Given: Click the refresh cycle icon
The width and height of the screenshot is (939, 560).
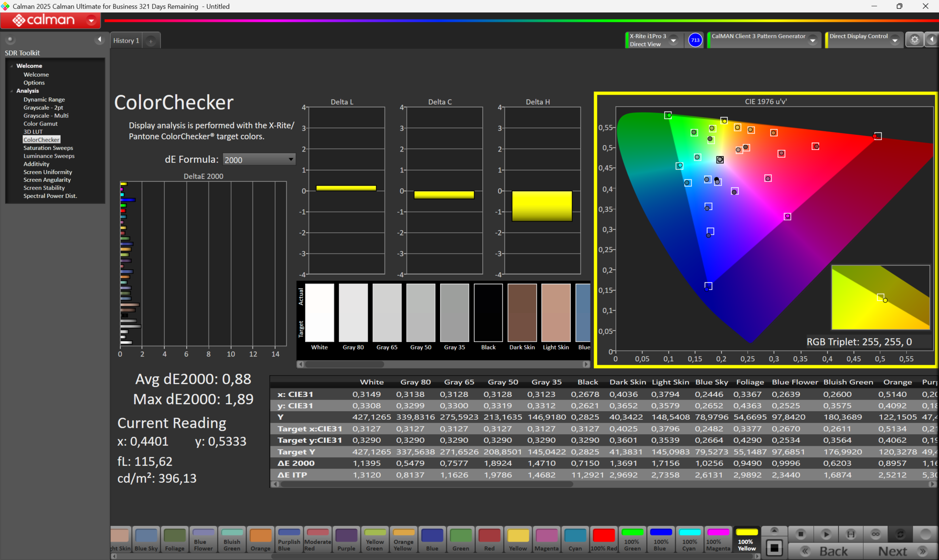Looking at the screenshot, I should [900, 534].
